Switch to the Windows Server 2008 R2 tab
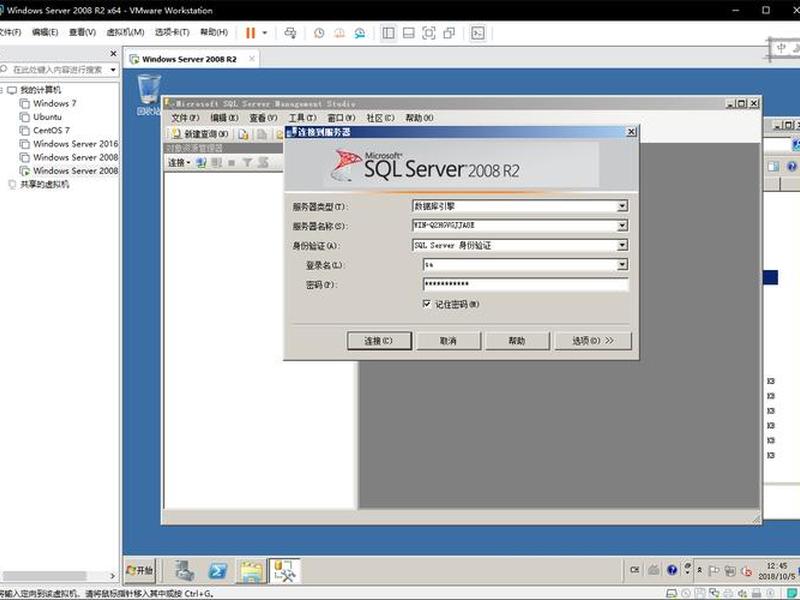This screenshot has width=800, height=600. (189, 59)
